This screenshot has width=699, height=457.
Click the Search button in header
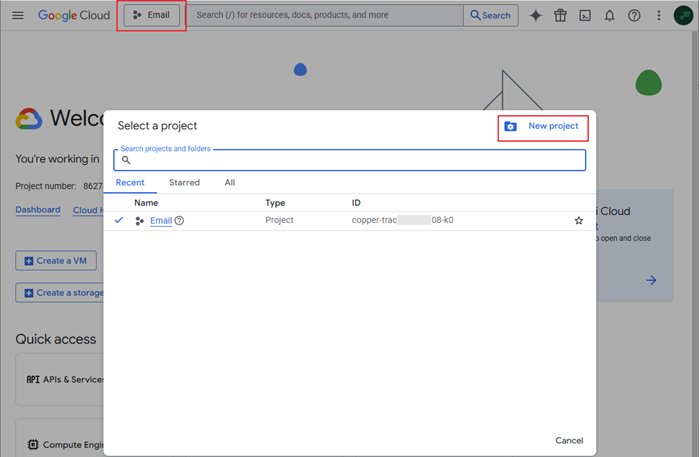point(491,15)
